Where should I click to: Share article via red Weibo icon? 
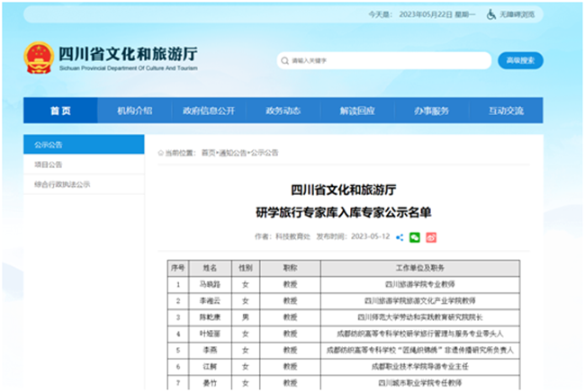tap(431, 236)
